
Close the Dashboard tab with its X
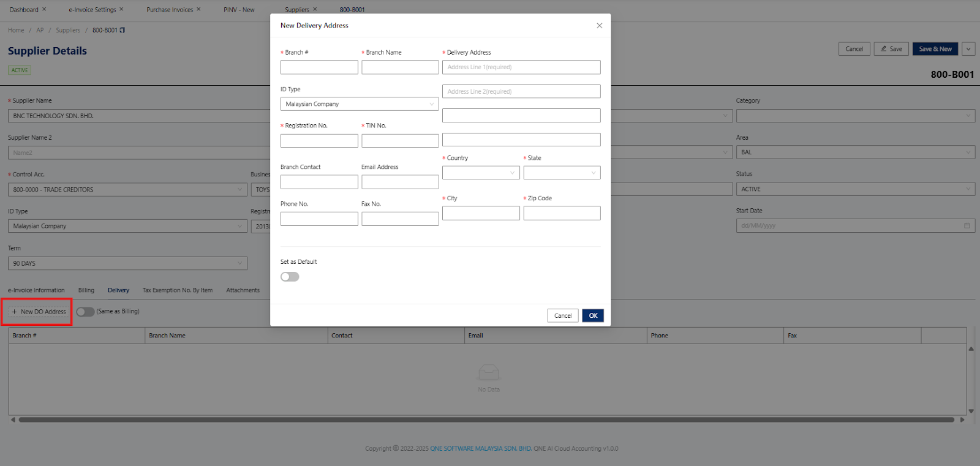(44, 9)
